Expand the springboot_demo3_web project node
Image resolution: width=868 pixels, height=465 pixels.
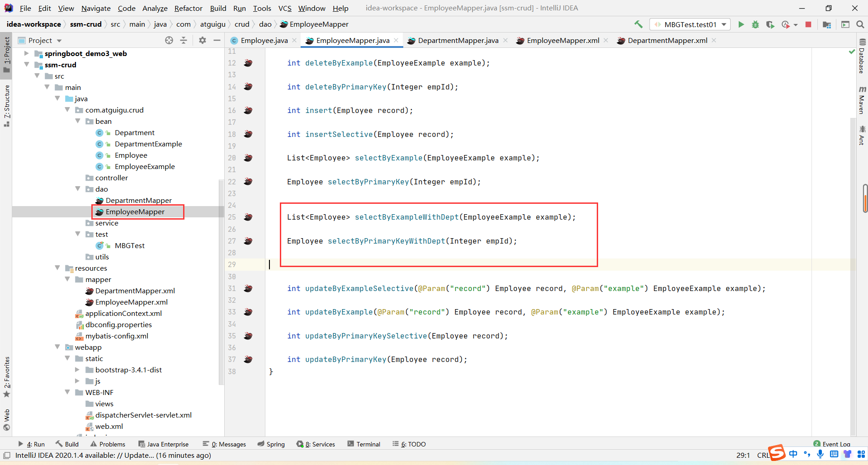[x=26, y=53]
